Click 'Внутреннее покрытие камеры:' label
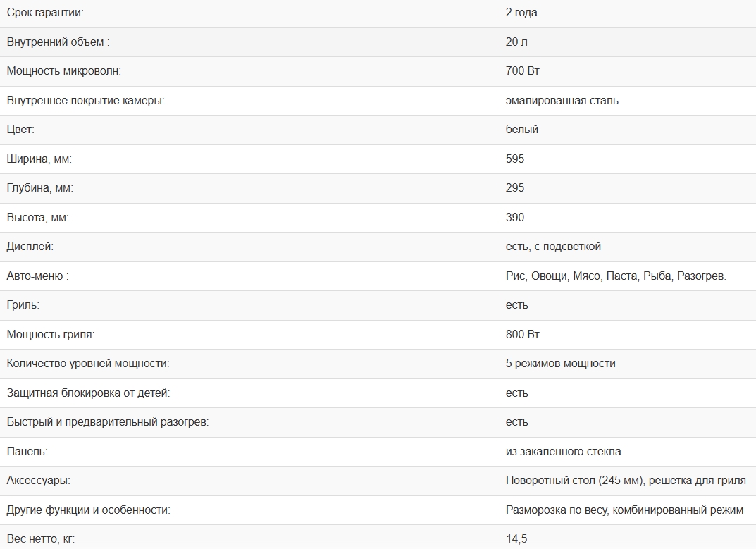Viewport: 756px width, 549px height. [85, 101]
